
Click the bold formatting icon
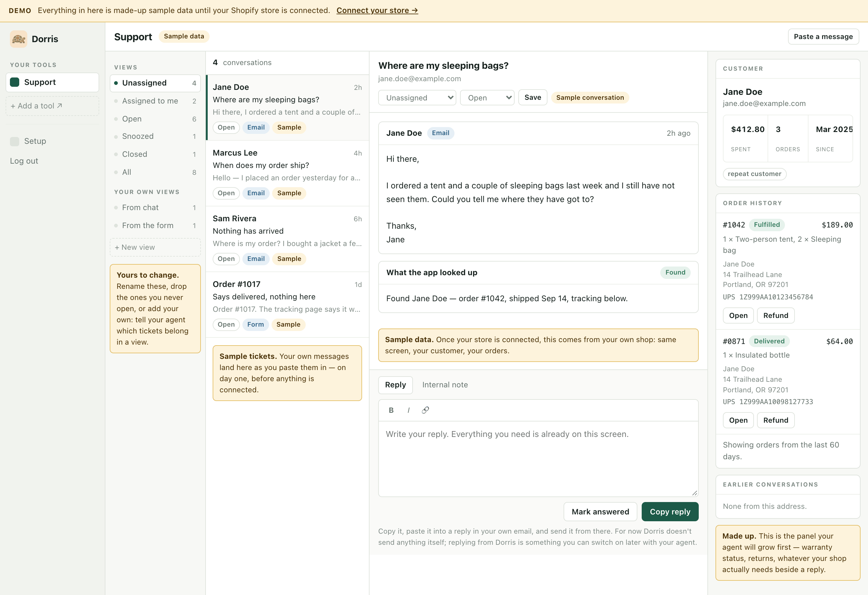click(x=391, y=410)
